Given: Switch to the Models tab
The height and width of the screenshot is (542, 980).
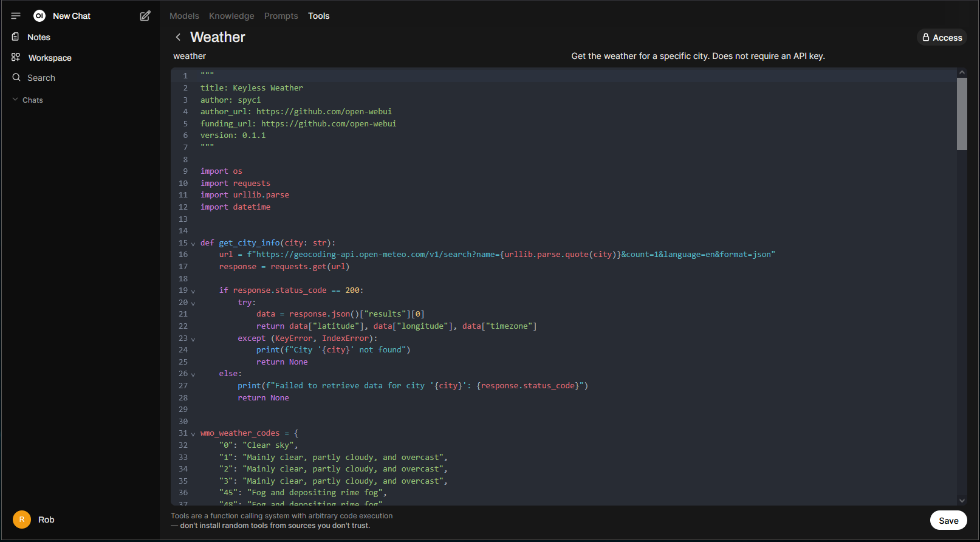Looking at the screenshot, I should point(184,16).
